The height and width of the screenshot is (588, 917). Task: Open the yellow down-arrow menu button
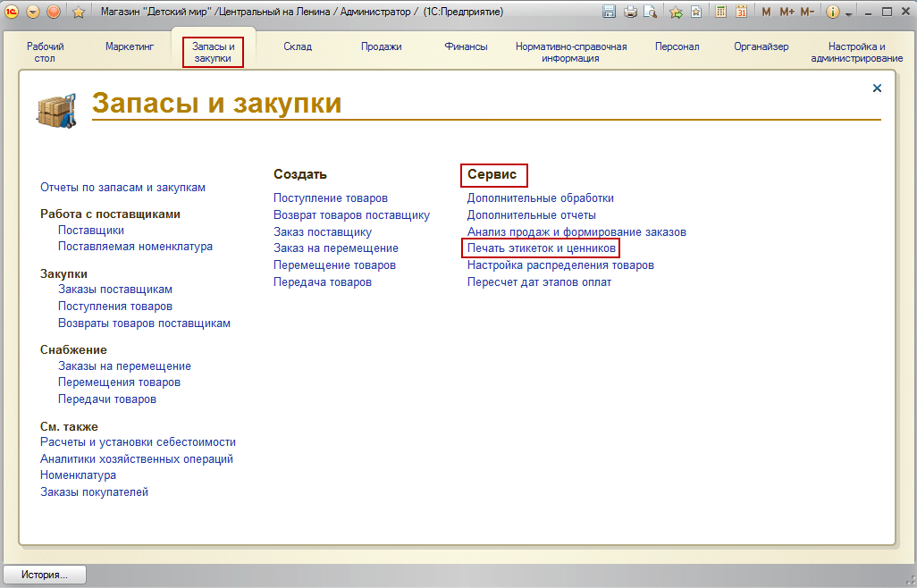(x=33, y=12)
